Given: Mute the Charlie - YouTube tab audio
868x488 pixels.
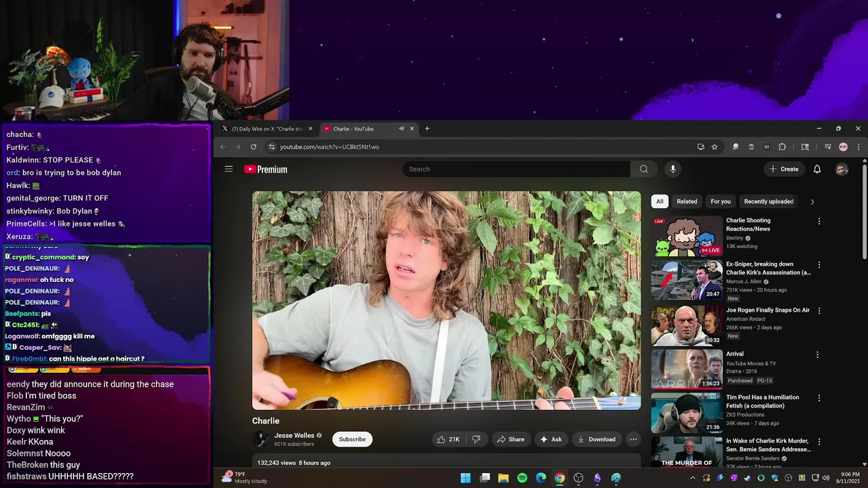Looking at the screenshot, I should 401,129.
